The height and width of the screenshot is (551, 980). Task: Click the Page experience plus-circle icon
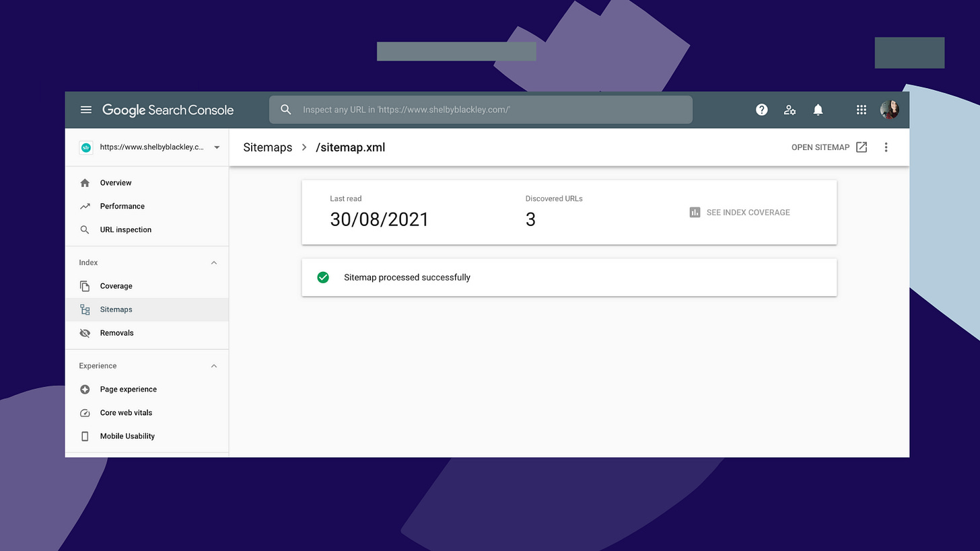[85, 390]
